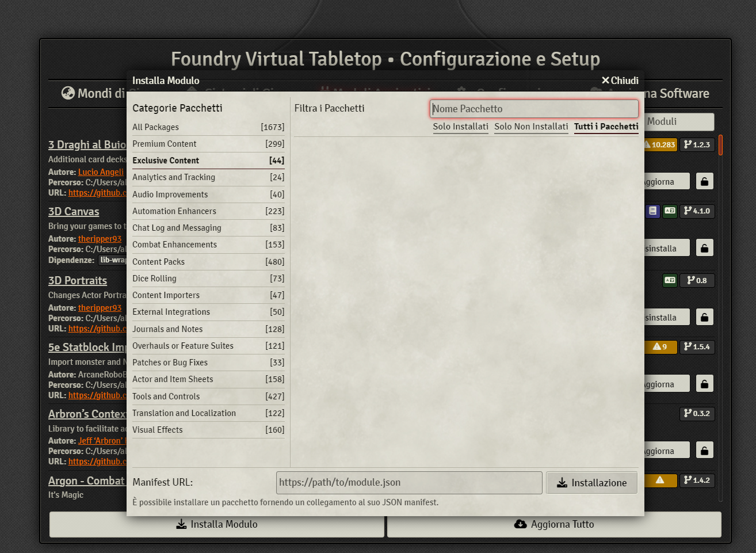Click the lock icon next to the Disinstalla button
Viewport: 756px width, 553px height.
704,247
